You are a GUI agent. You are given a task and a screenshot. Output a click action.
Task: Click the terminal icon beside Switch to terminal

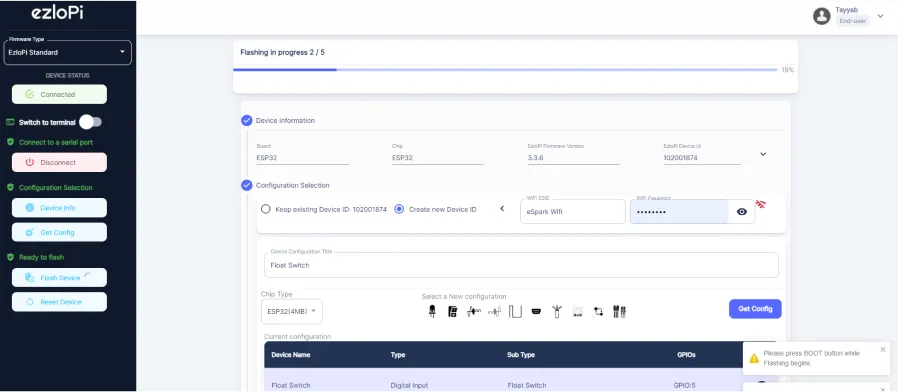10,122
